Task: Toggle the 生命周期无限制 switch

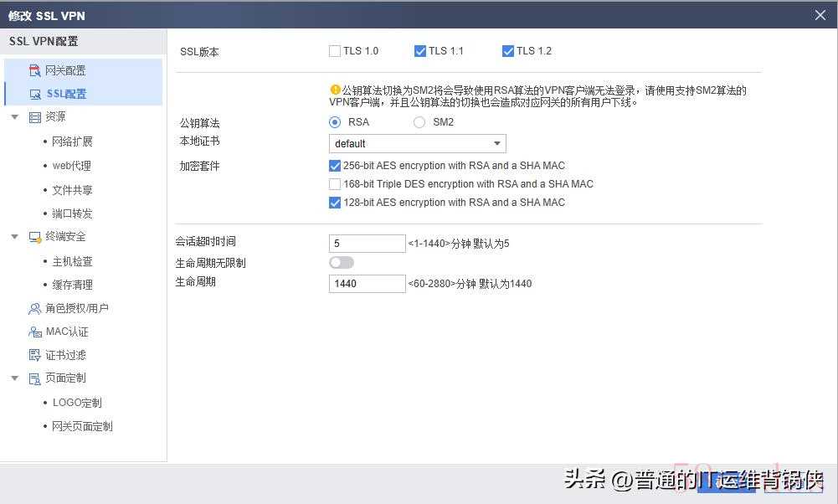Action: [342, 262]
